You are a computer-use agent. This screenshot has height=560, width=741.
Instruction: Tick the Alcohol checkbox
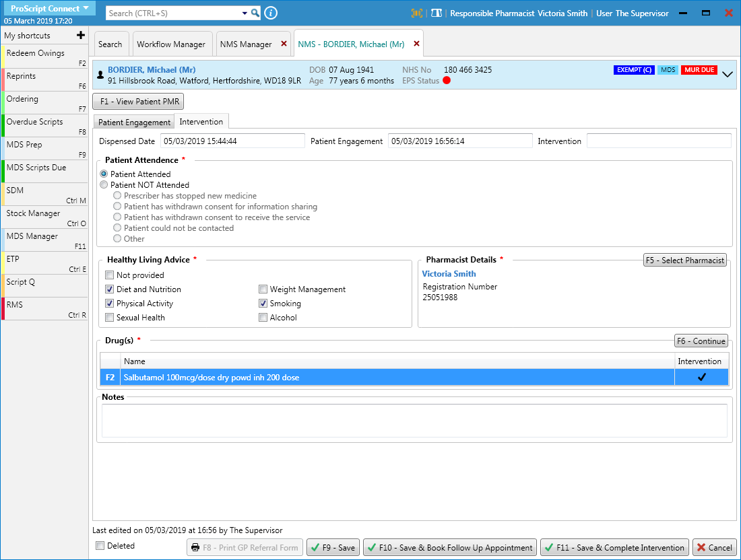[263, 317]
